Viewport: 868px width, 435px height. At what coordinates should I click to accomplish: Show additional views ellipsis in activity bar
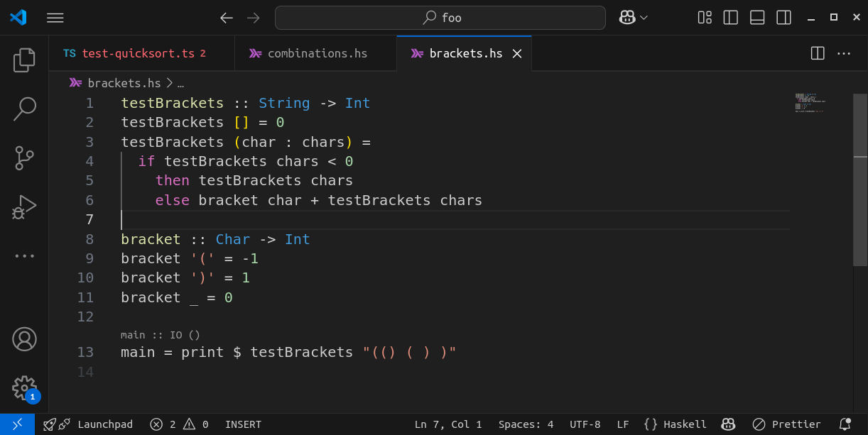tap(24, 256)
